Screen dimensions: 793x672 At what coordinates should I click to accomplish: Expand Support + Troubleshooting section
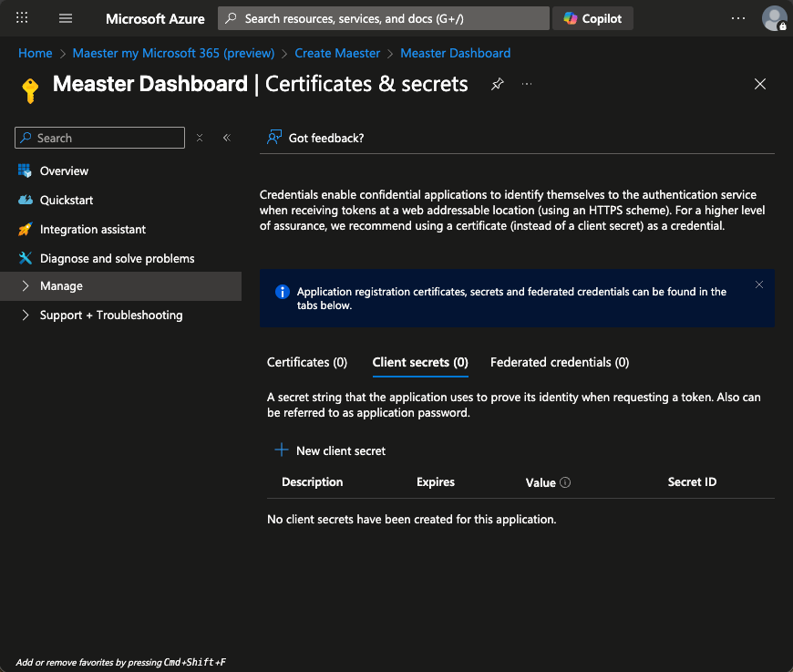coord(110,315)
